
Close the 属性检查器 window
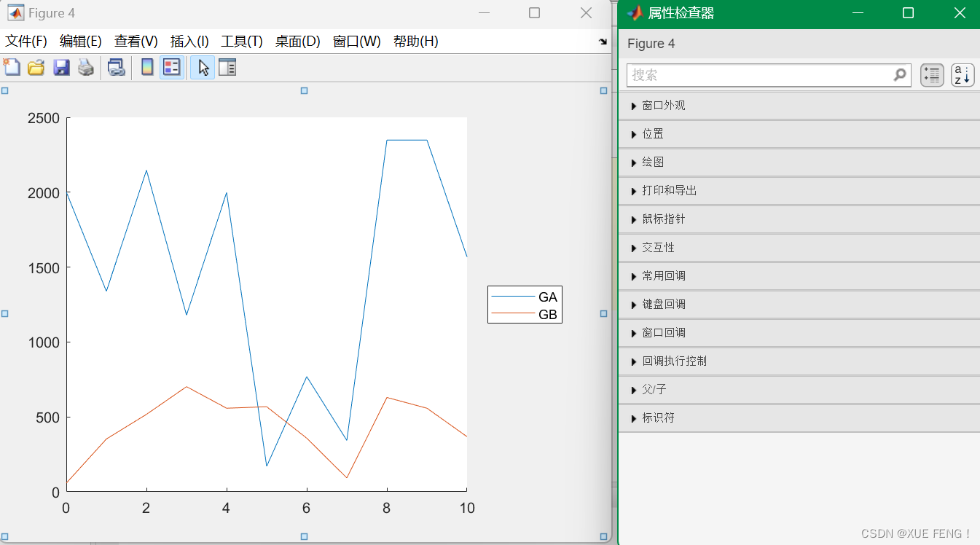click(960, 13)
